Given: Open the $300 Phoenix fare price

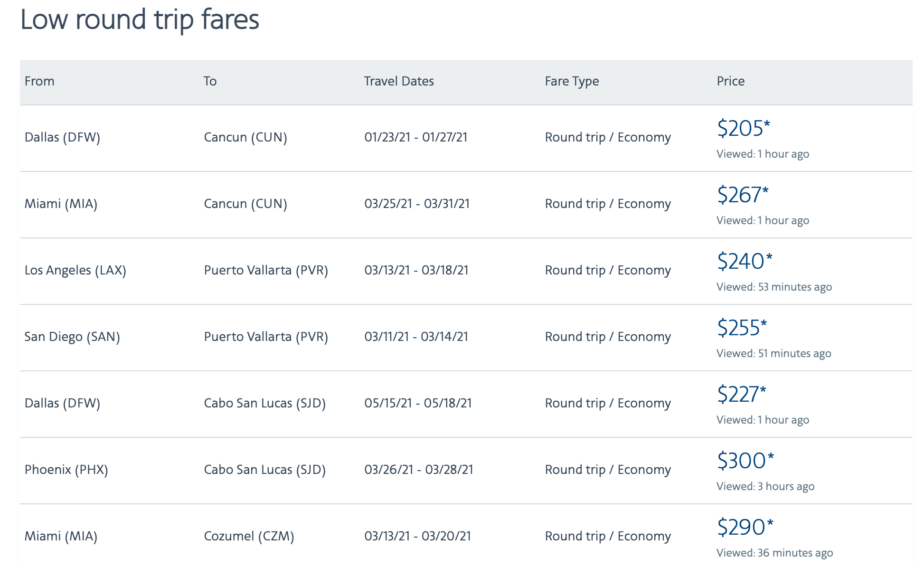Looking at the screenshot, I should 745,461.
